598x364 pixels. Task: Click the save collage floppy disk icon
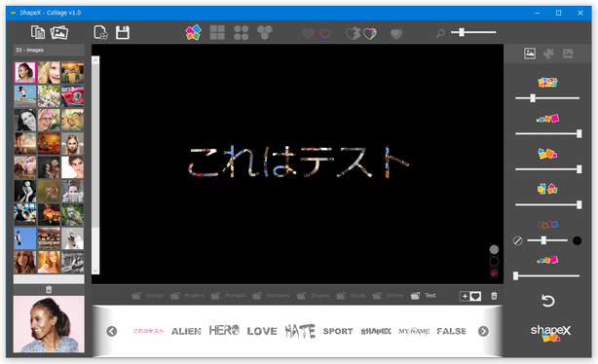point(123,32)
